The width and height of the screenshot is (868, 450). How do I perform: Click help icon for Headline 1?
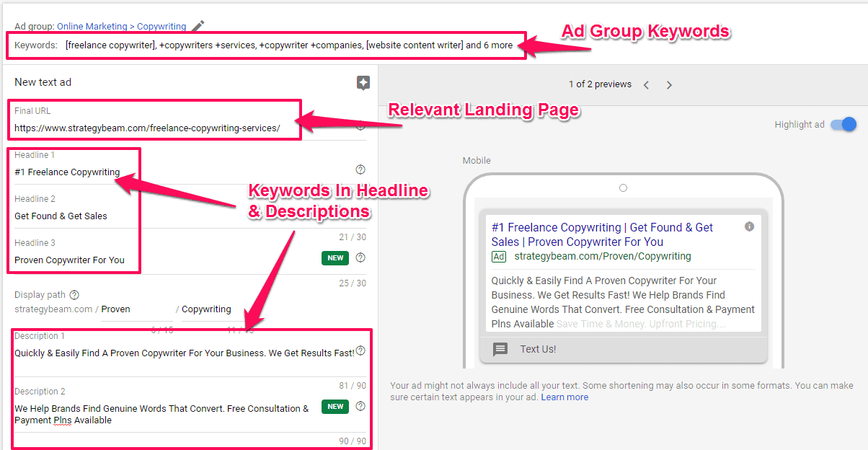click(360, 169)
